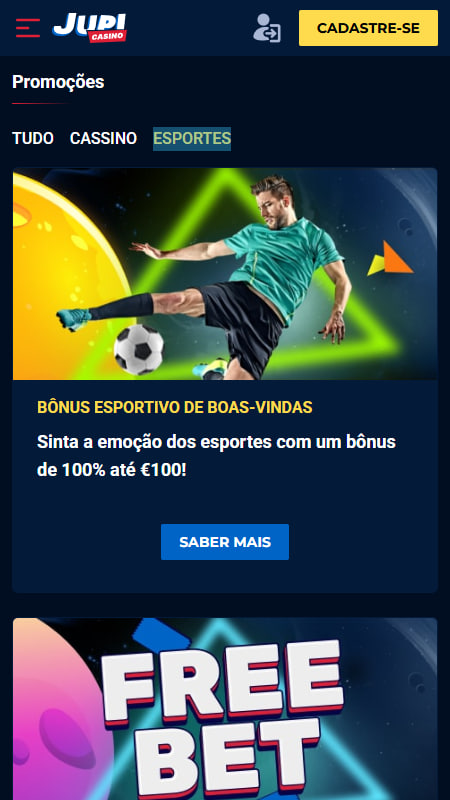This screenshot has width=450, height=800.
Task: Tap the orange arrow shape in the sports banner
Action: point(391,260)
